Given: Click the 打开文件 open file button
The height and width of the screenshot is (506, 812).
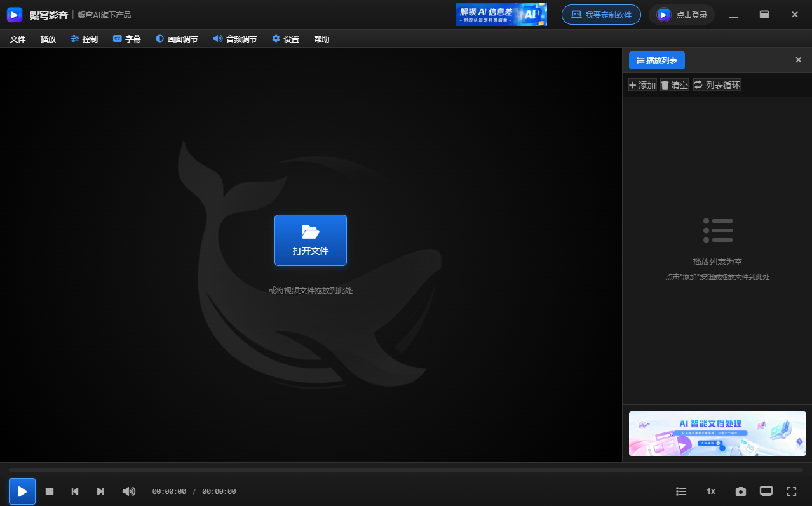Looking at the screenshot, I should click(x=311, y=240).
